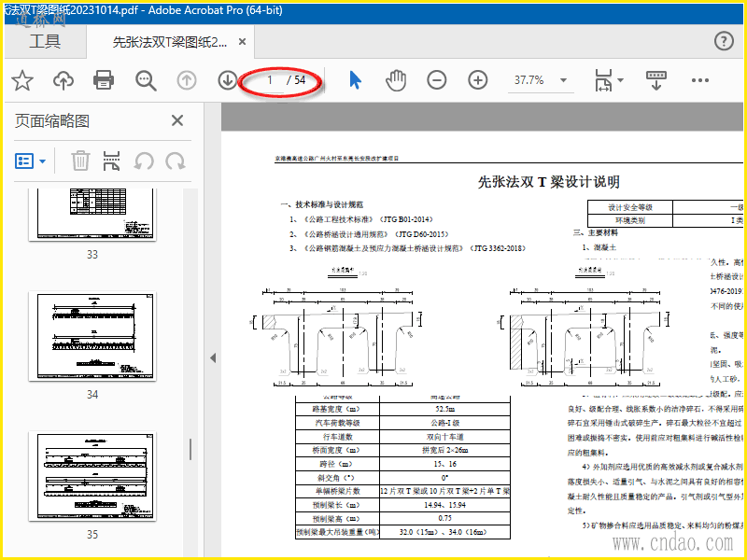This screenshot has width=747, height=560.
Task: Click the heading 一、技术标准与设计规范
Action: pyautogui.click(x=321, y=204)
